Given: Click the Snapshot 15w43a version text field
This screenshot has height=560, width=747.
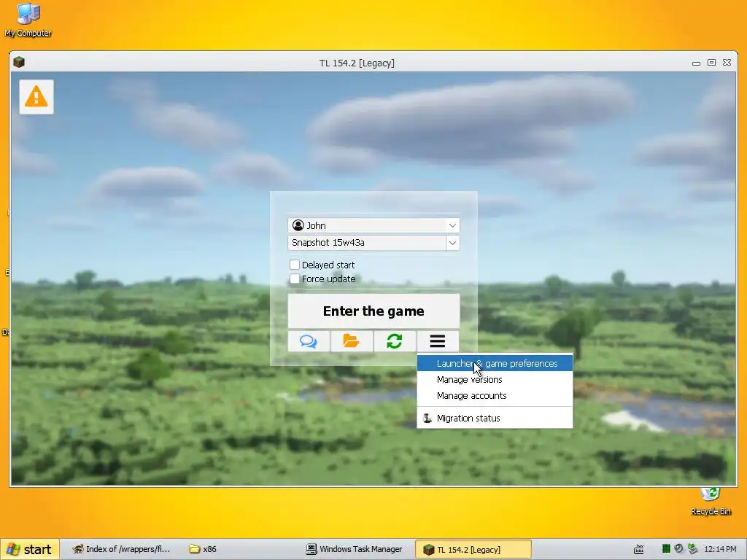Looking at the screenshot, I should coord(367,243).
